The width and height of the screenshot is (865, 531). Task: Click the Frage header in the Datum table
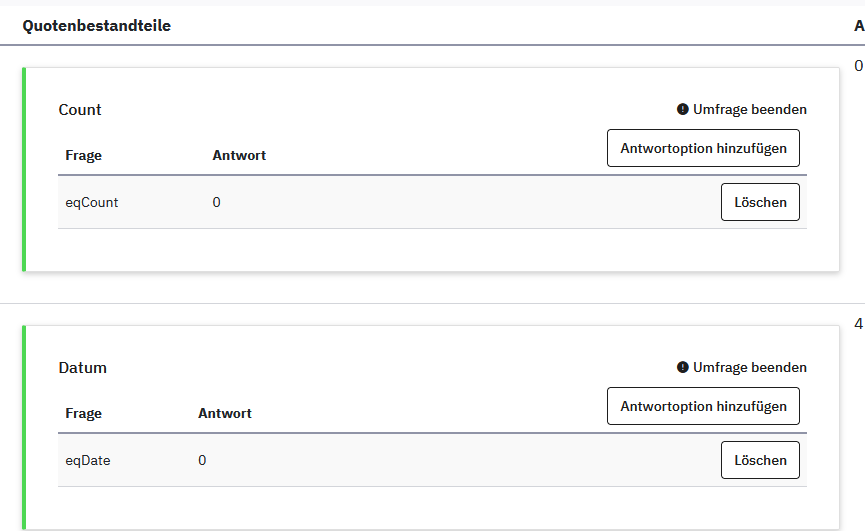[x=84, y=413]
